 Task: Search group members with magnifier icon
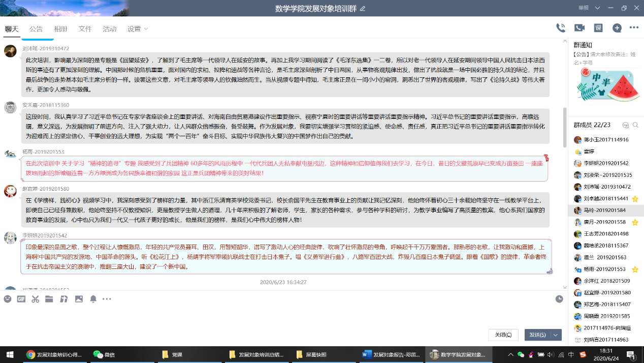click(635, 125)
